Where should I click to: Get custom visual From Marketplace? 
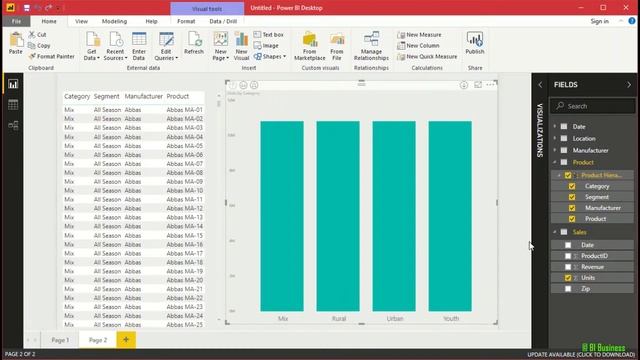point(310,46)
